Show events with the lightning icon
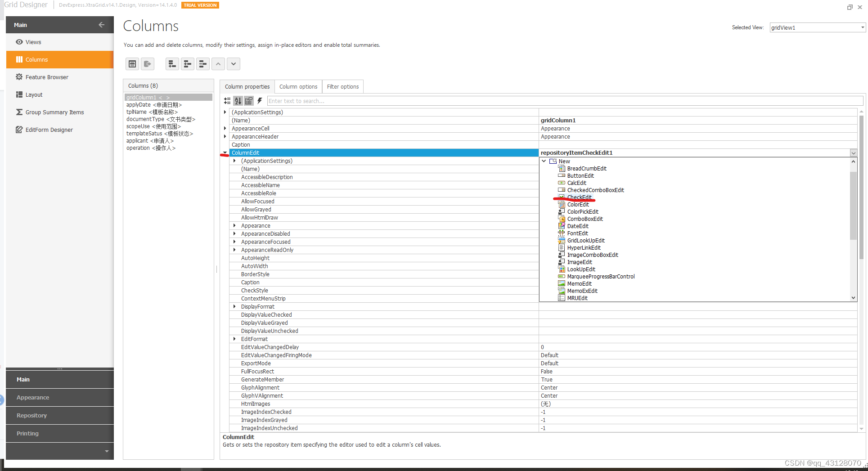This screenshot has height=471, width=868. click(x=260, y=101)
